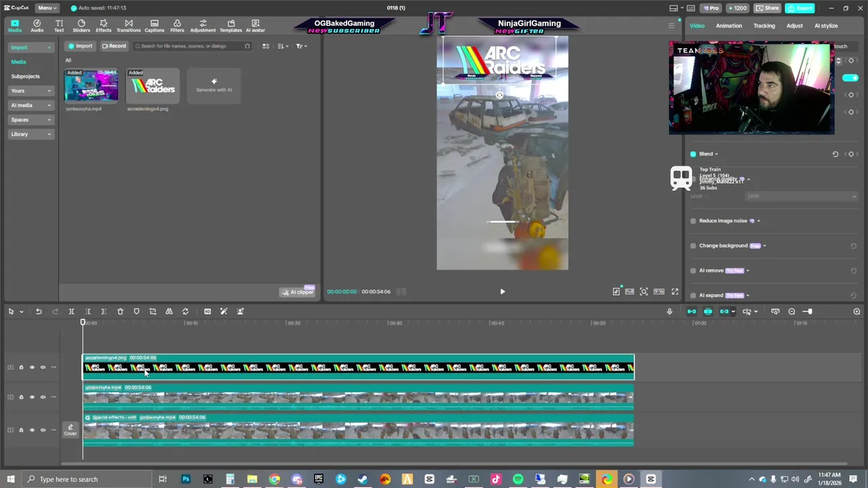Switch to the Animation tab

click(x=729, y=26)
